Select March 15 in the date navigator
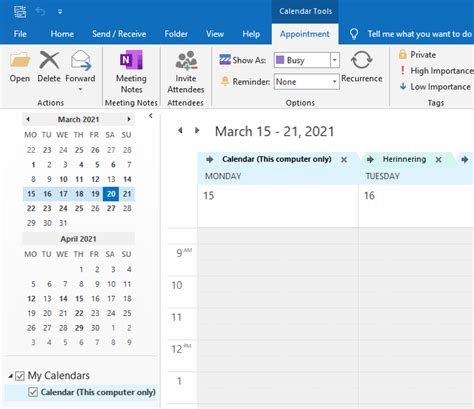The width and height of the screenshot is (474, 409). click(x=31, y=194)
